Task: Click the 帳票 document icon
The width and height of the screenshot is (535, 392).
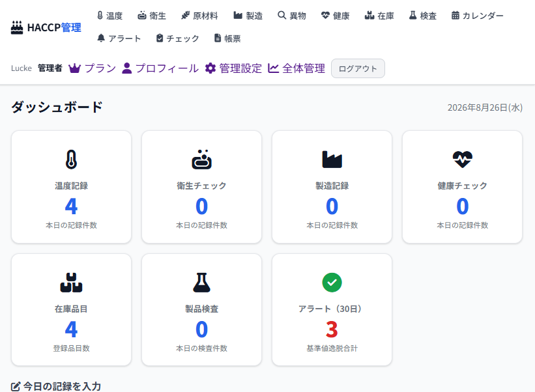Action: click(218, 38)
